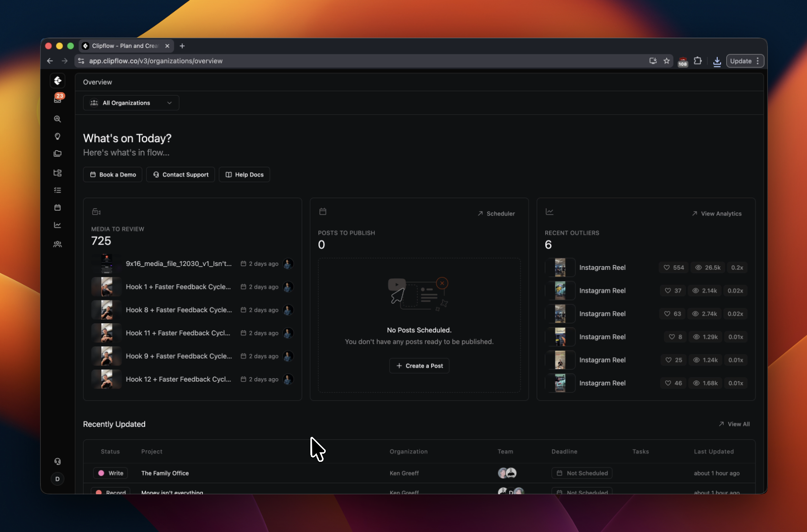The height and width of the screenshot is (532, 807).
Task: Click the media review card header icon
Action: pyautogui.click(x=96, y=212)
